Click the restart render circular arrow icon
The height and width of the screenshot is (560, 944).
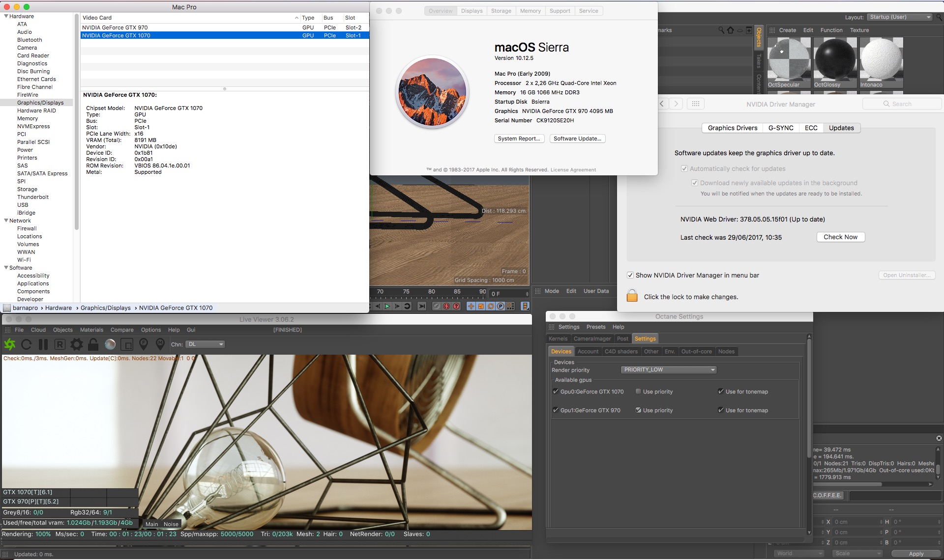pos(27,344)
